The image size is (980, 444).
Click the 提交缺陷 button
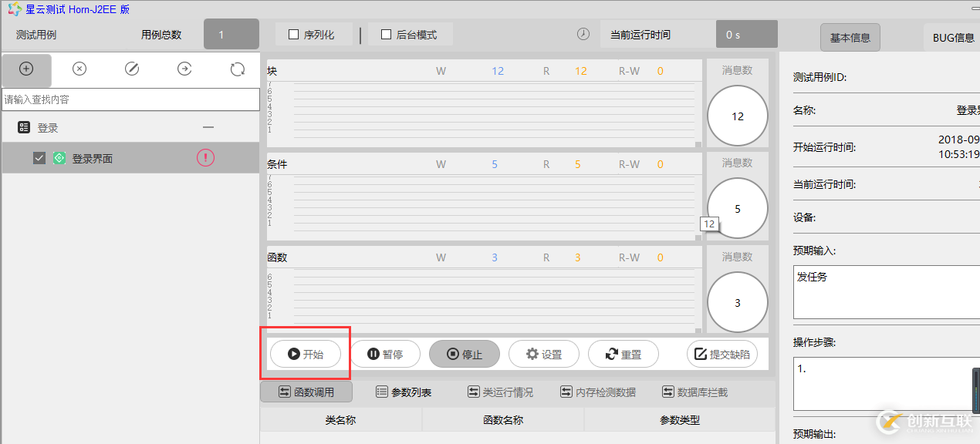(x=721, y=354)
